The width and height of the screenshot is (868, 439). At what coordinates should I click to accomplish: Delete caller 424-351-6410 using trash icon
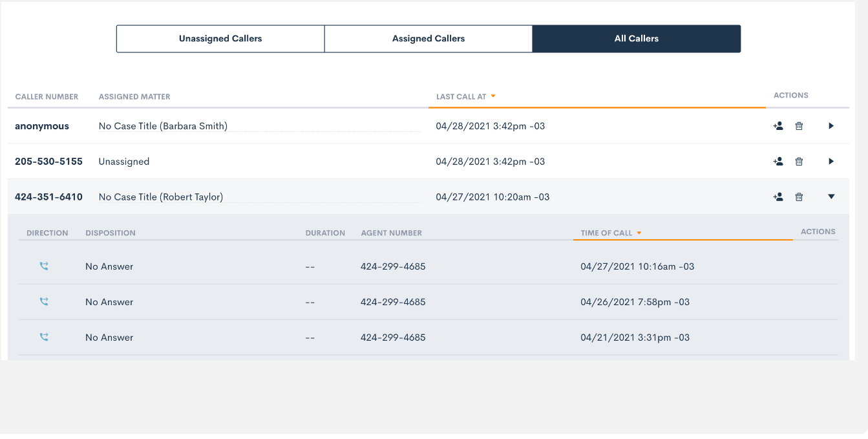tap(799, 197)
